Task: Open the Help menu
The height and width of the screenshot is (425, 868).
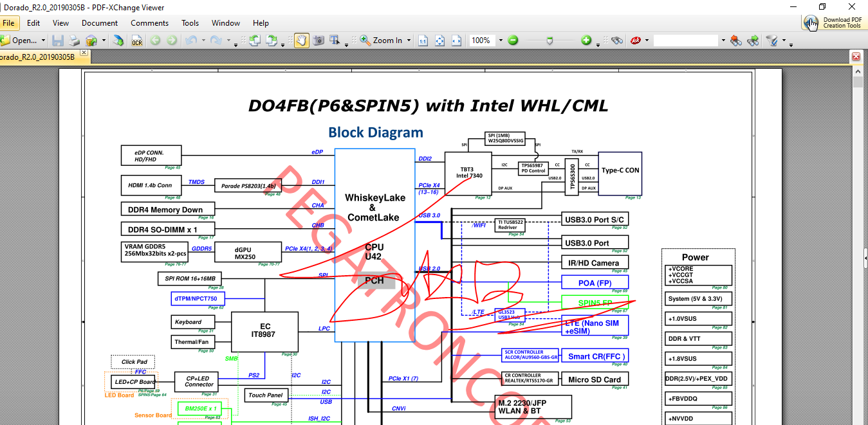Action: pyautogui.click(x=261, y=23)
